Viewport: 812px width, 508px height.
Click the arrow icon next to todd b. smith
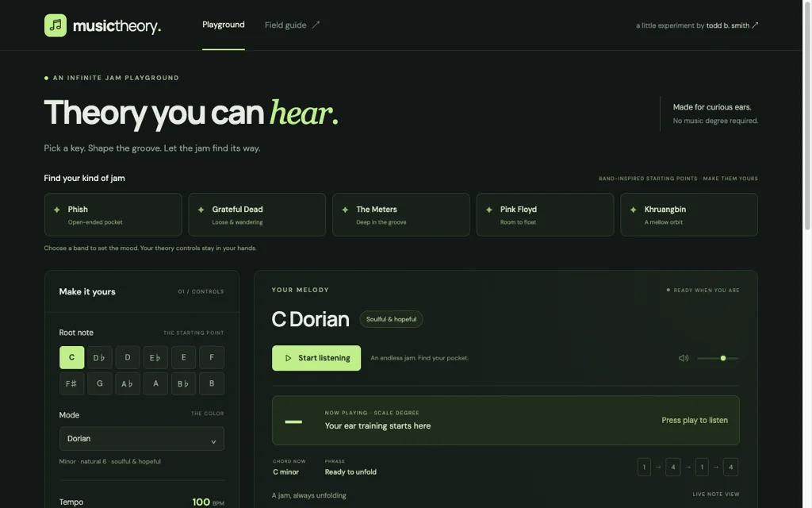[x=755, y=25]
